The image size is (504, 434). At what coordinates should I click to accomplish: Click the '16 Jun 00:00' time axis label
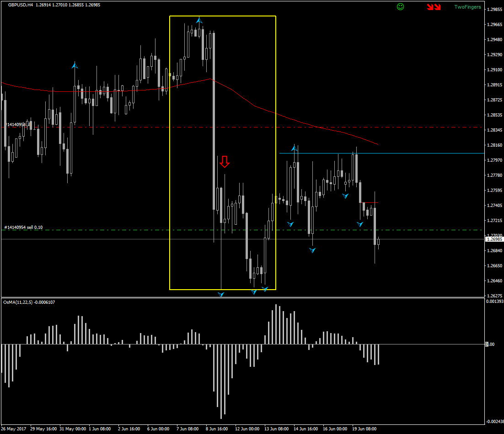pyautogui.click(x=335, y=429)
